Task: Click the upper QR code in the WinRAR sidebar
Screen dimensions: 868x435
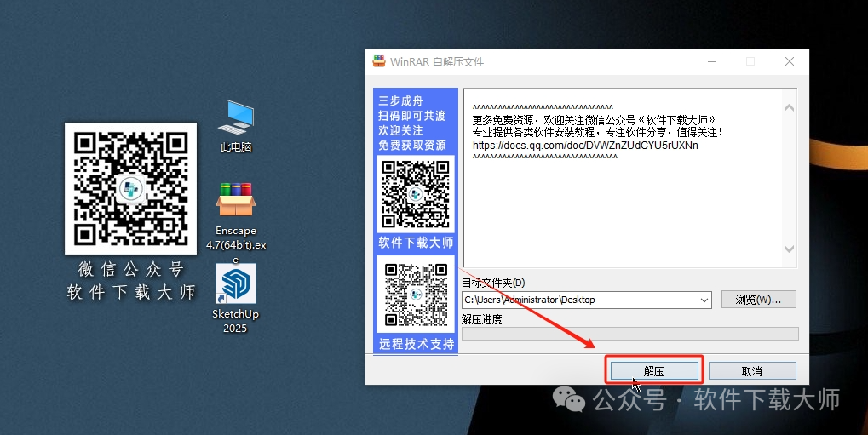Action: (x=416, y=194)
